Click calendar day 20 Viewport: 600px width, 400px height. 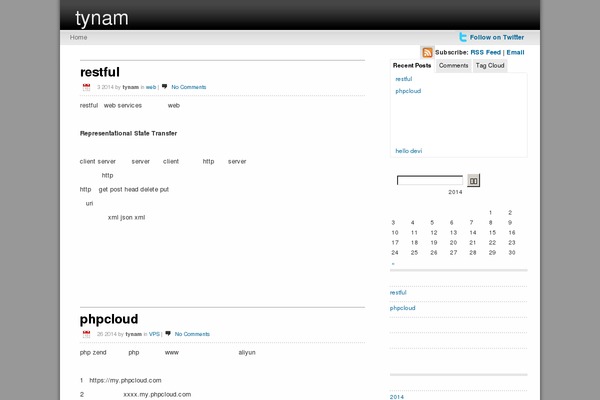click(x=453, y=242)
